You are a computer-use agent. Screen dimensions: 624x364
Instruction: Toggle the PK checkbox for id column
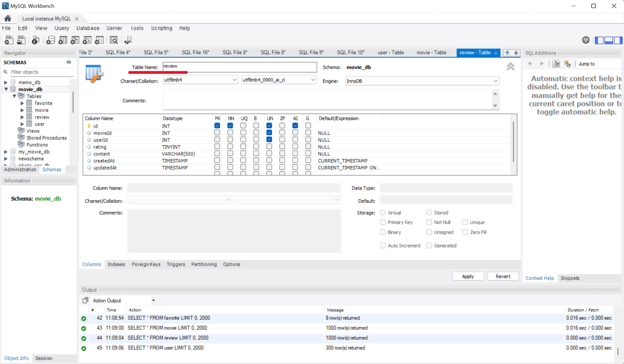click(217, 126)
